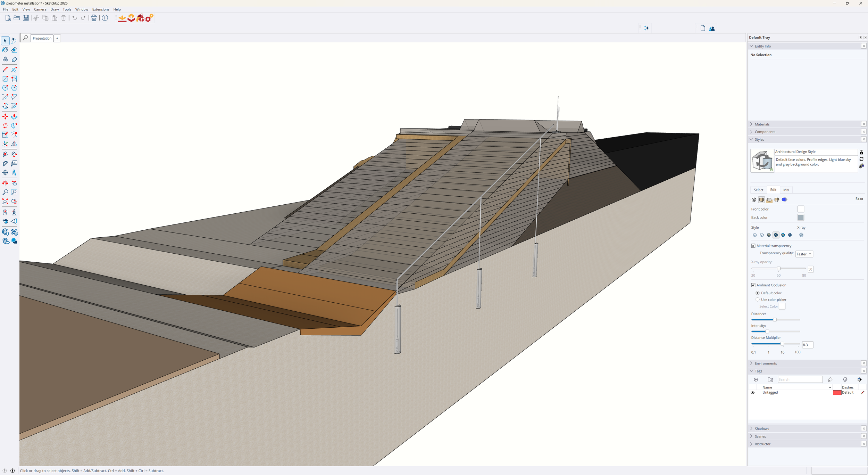Viewport: 868px width, 475px height.
Task: Switch to the Select styles tab
Action: (759, 190)
